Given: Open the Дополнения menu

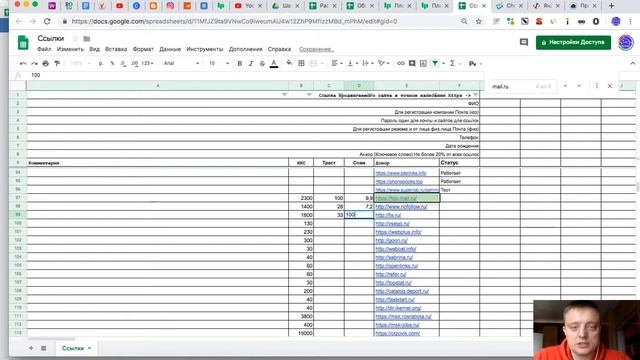Looking at the screenshot, I should tap(245, 49).
